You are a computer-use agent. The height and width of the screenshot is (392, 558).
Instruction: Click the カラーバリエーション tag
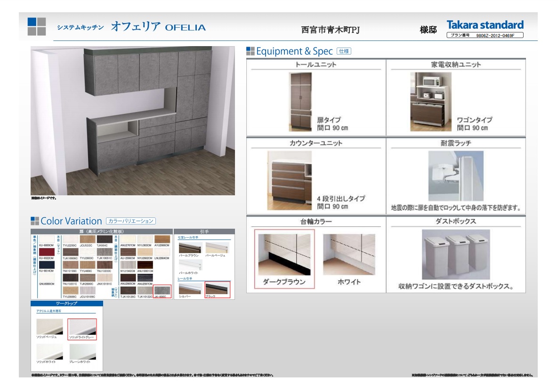130,221
